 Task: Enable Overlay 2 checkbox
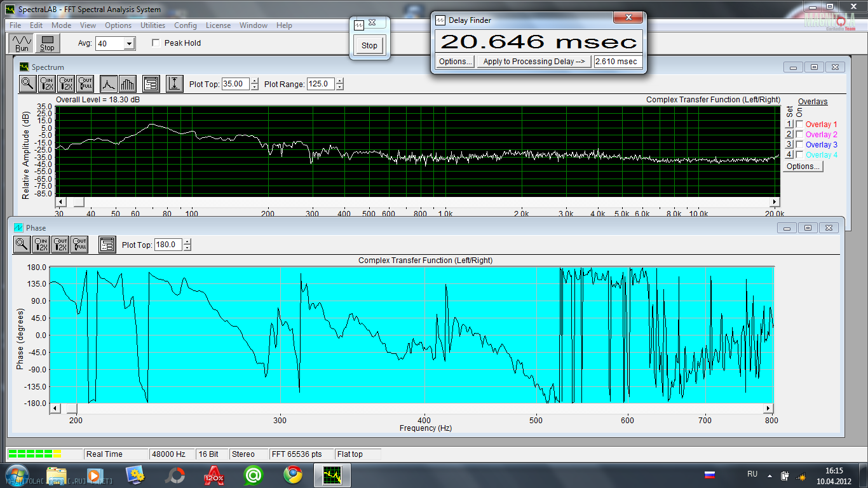pos(799,135)
